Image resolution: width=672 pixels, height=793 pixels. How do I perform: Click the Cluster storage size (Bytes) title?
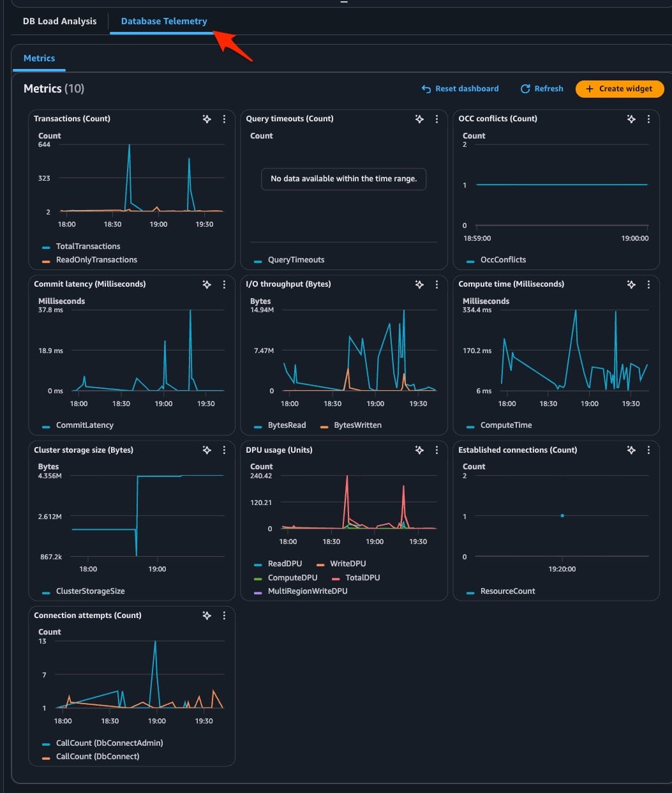coord(84,450)
